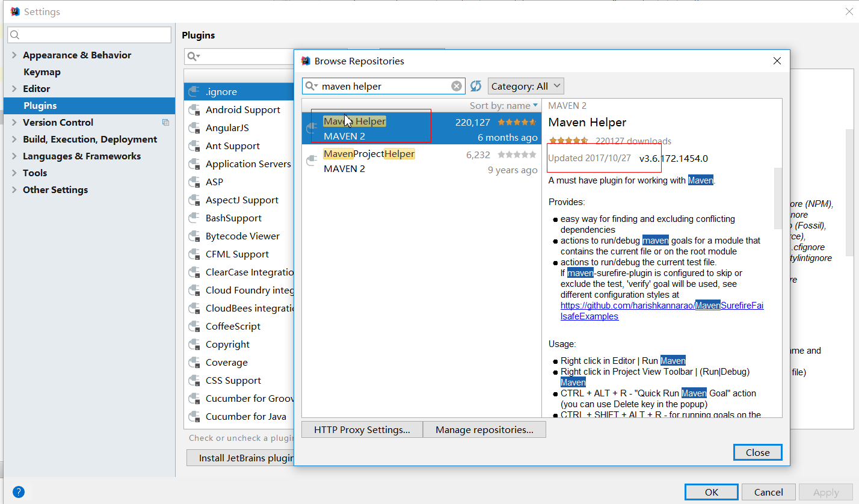Click the plugin icon next to Bytecode Viewer

click(194, 236)
